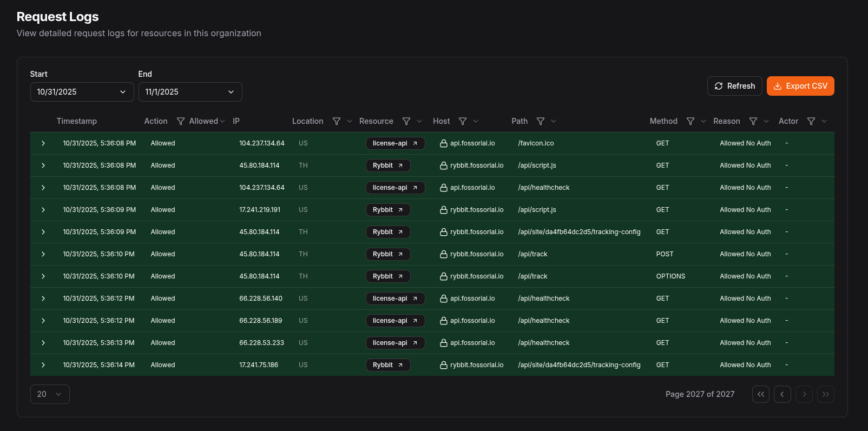868x431 pixels.
Task: Click the Method column filter icon
Action: [691, 121]
